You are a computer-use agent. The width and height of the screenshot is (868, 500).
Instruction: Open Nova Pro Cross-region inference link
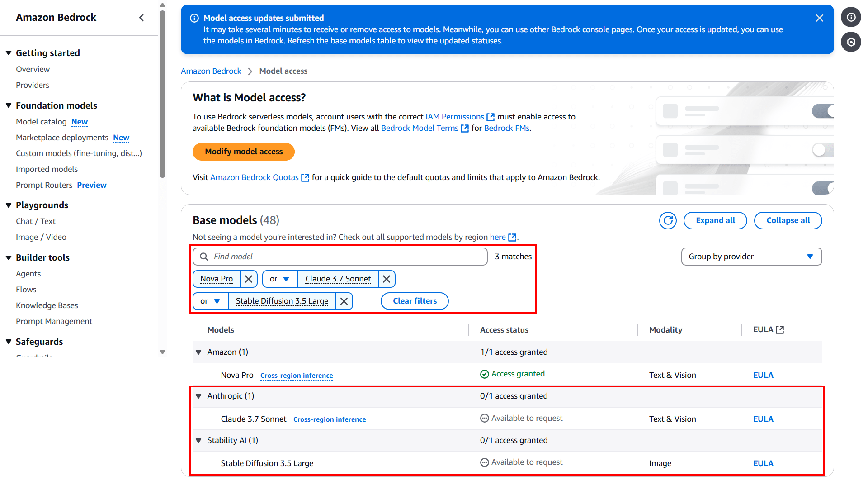297,376
